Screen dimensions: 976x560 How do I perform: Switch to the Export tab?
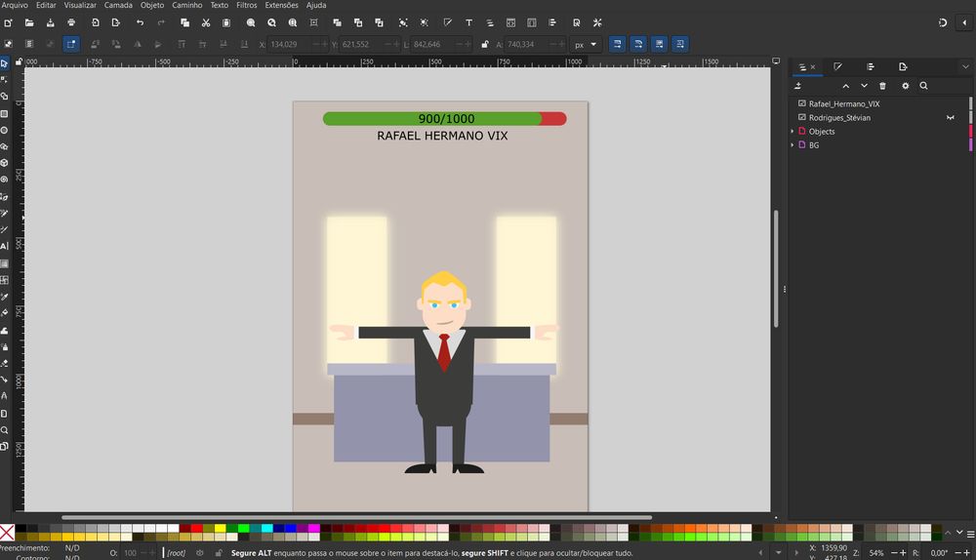point(903,66)
